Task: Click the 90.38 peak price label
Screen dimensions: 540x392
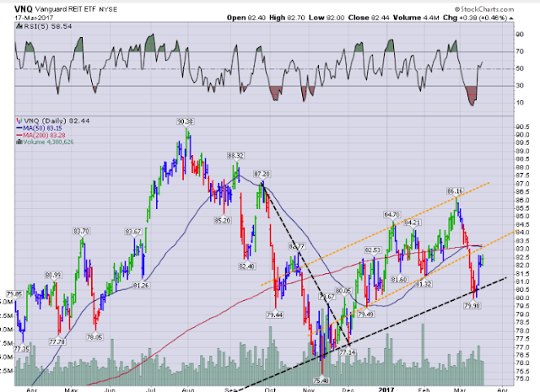Action: pos(186,121)
